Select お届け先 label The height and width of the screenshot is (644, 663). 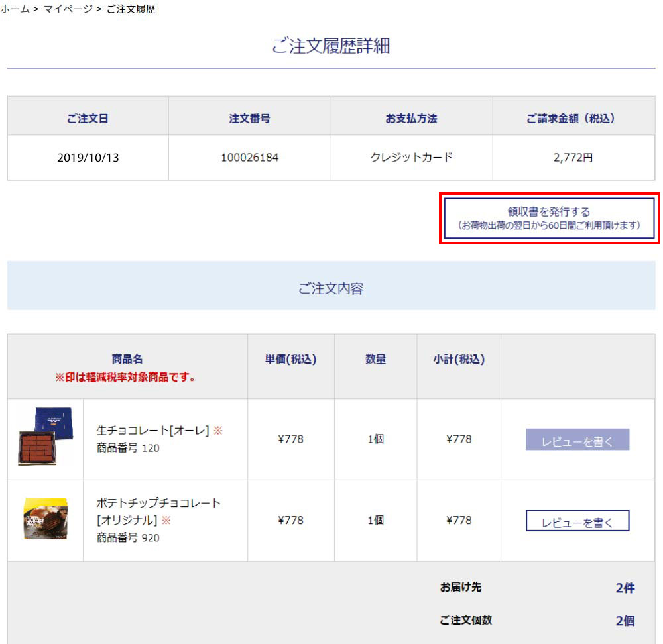pyautogui.click(x=461, y=587)
